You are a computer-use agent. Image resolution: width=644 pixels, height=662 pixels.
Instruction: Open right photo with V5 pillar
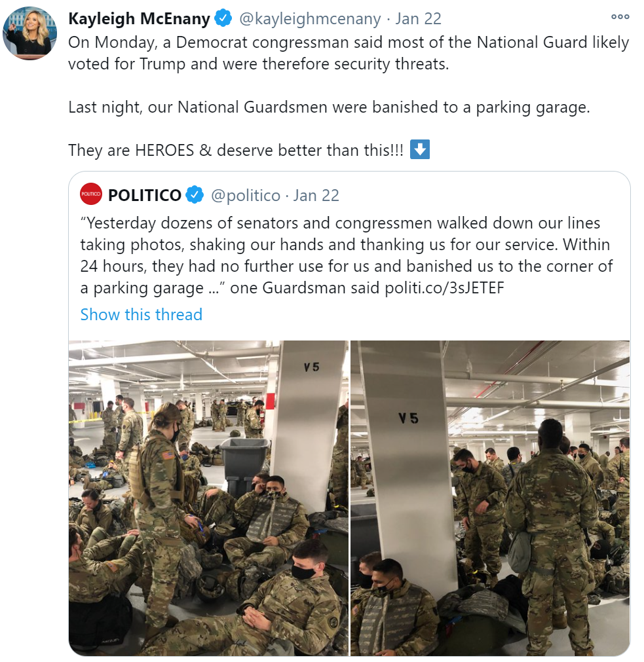pos(490,498)
